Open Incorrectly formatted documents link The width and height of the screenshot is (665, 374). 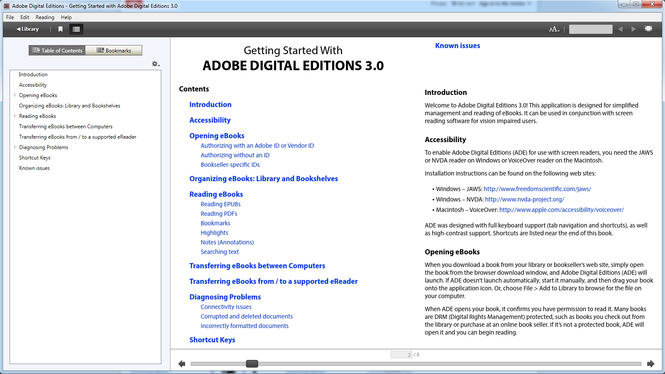pyautogui.click(x=244, y=326)
